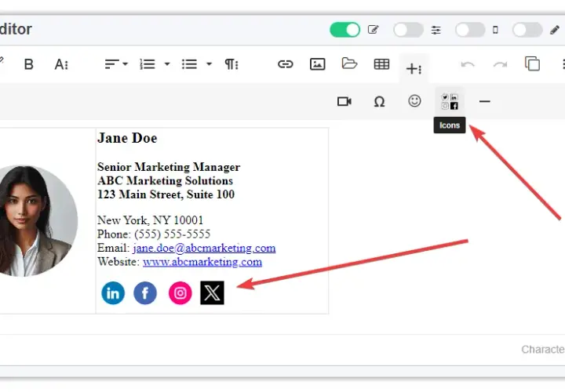Expand the ordered list dropdown arrow
The height and width of the screenshot is (392, 565).
click(167, 64)
